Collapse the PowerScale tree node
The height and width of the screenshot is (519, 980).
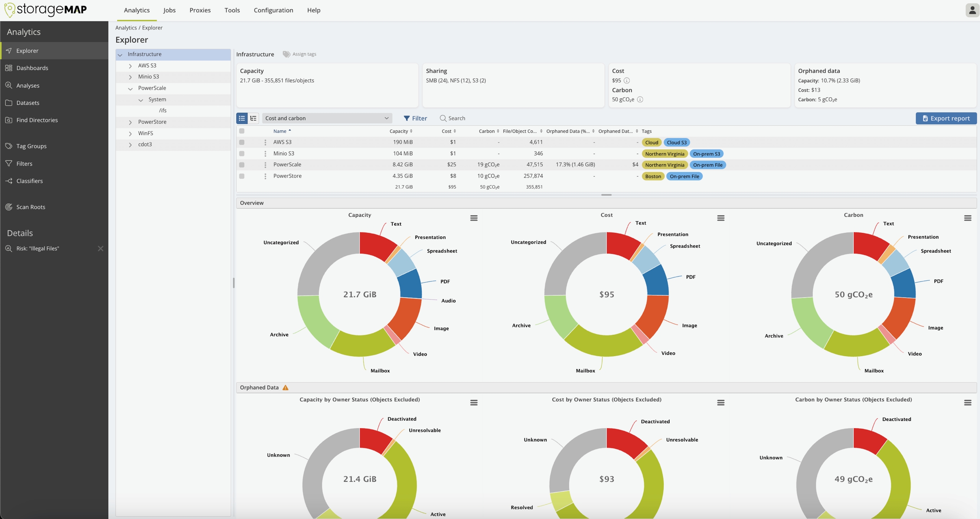[130, 88]
